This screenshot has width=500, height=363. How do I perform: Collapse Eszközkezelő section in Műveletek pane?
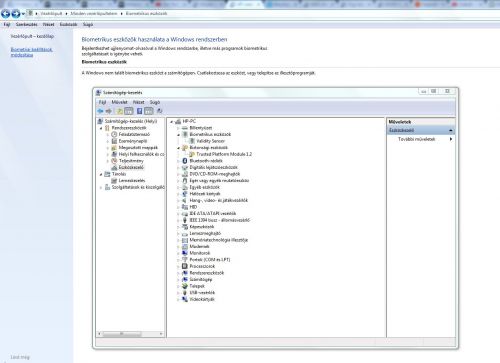(451, 130)
